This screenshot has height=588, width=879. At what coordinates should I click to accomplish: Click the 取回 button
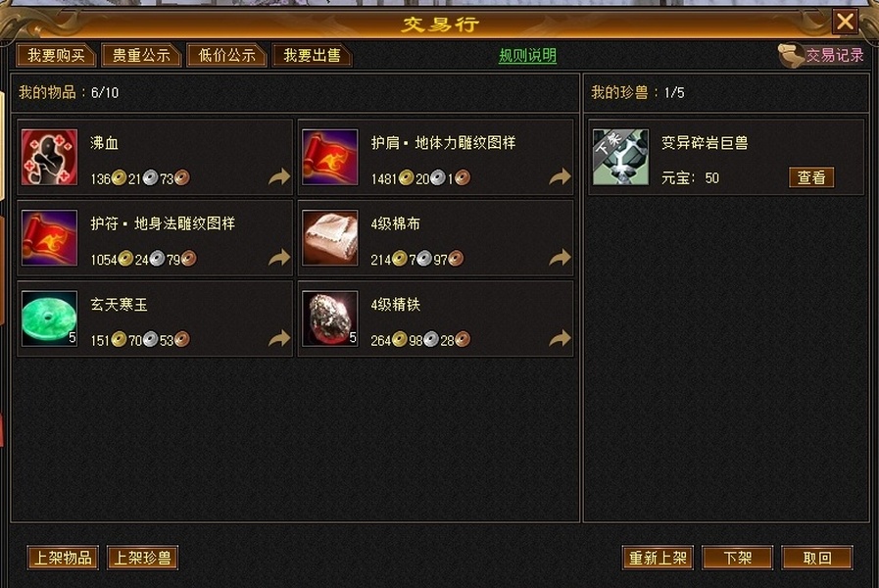coord(817,558)
